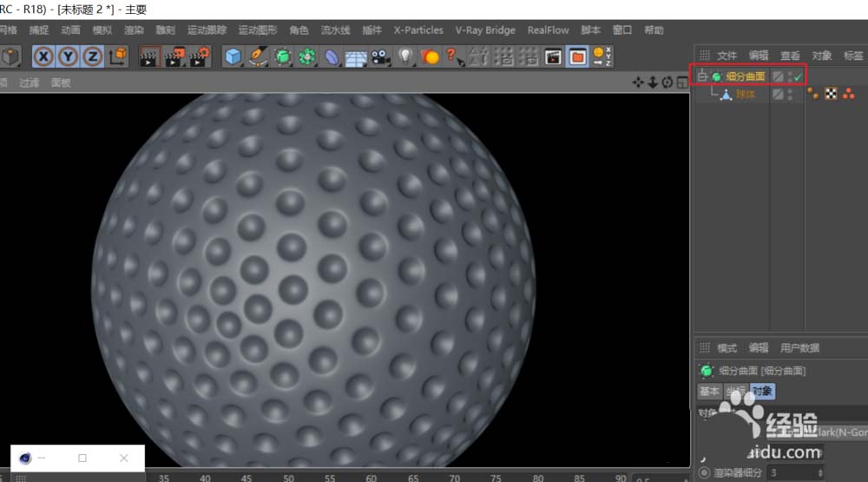Open the 用户数据 attribute menu
Image resolution: width=868 pixels, height=482 pixels.
click(x=799, y=348)
